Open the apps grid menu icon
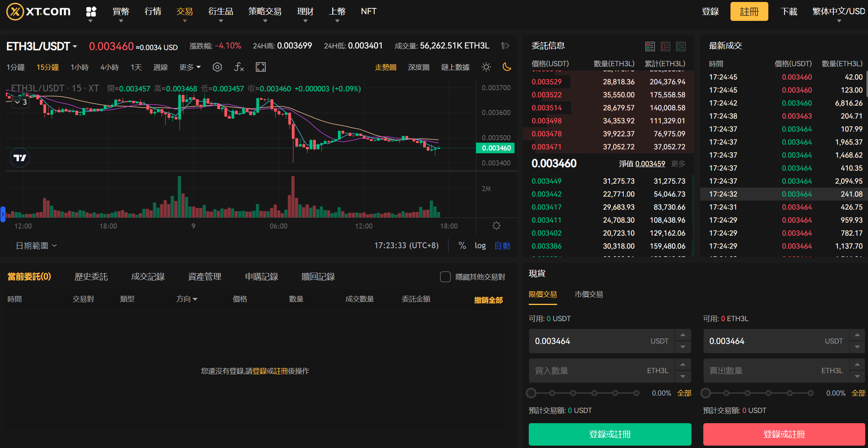The height and width of the screenshot is (448, 868). click(x=91, y=11)
